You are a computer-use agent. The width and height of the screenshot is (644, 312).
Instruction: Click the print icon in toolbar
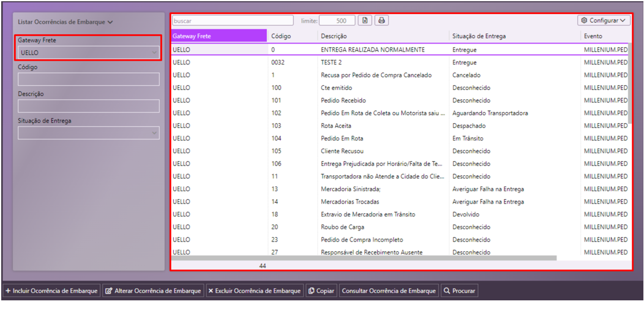[x=381, y=20]
